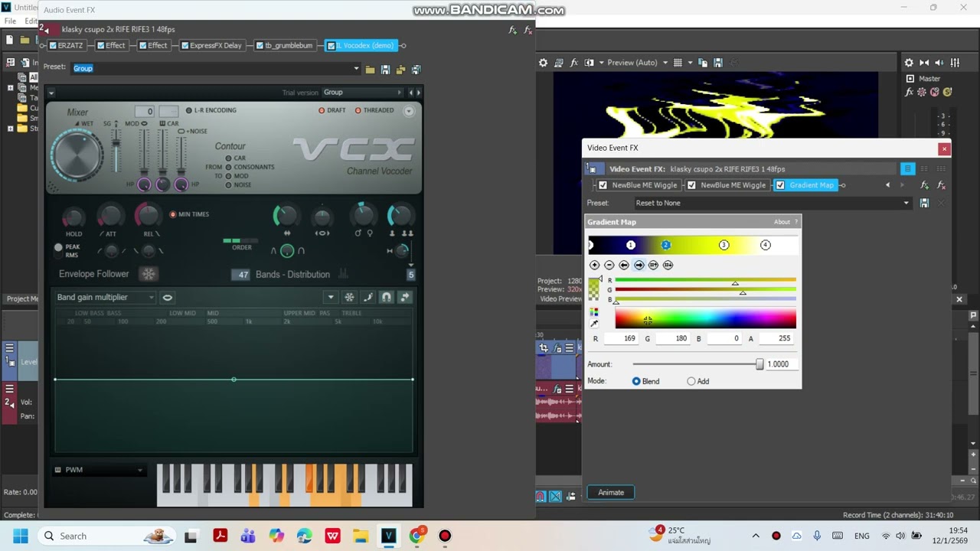Click eyedropper tool in Gradient Map
The image size is (980, 551).
pos(594,324)
